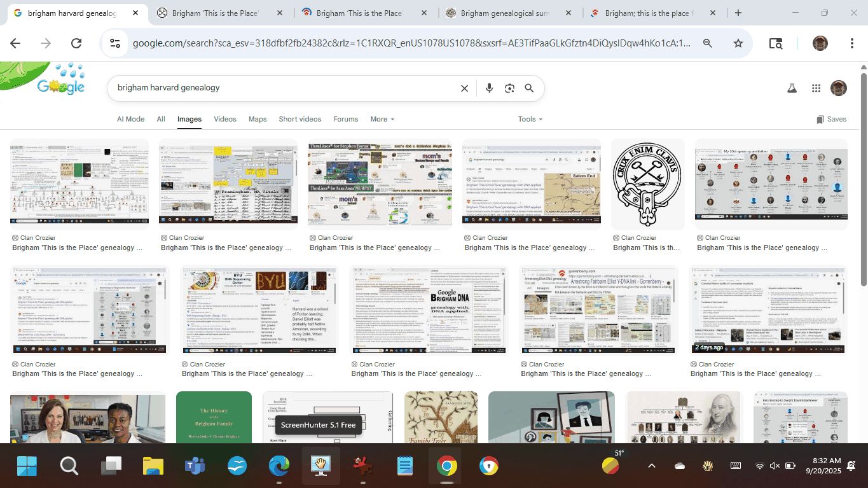Click the brigham harvard genealogy search field
The width and height of the screenshot is (868, 488).
(x=280, y=88)
